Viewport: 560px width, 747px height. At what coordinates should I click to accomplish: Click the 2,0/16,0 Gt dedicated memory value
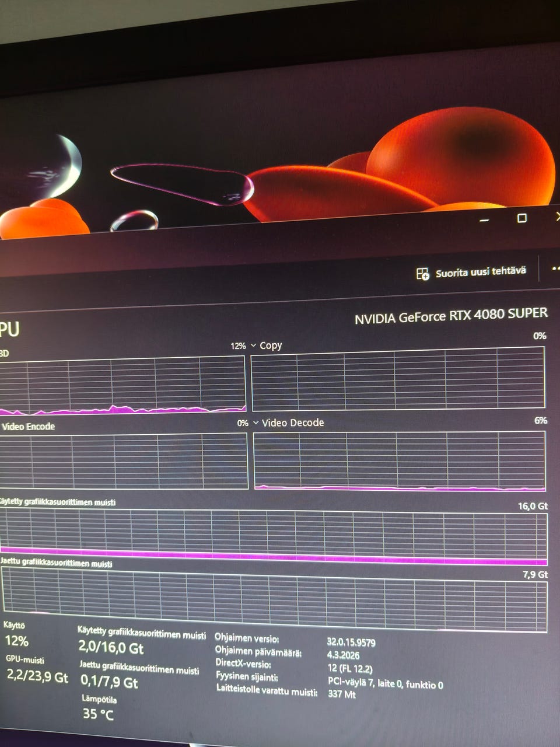111,648
